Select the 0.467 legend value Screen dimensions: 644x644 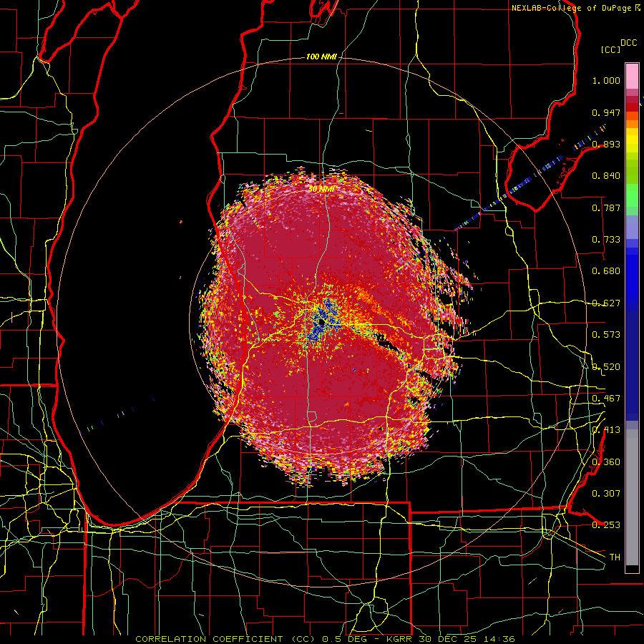point(606,399)
